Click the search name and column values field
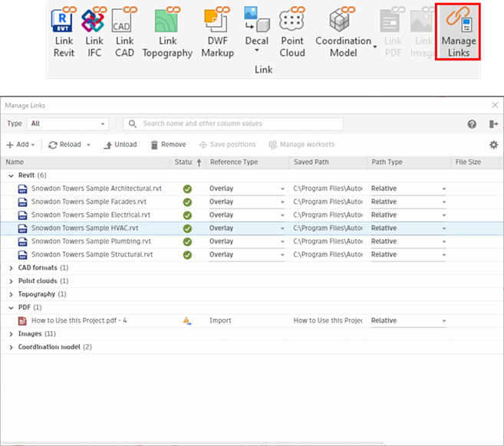The image size is (504, 446). (233, 124)
